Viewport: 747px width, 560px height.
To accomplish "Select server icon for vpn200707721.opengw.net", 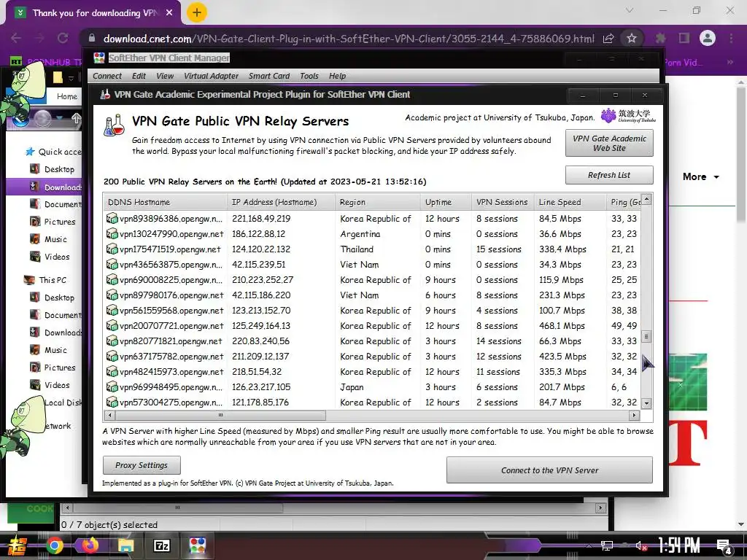I will 112,326.
